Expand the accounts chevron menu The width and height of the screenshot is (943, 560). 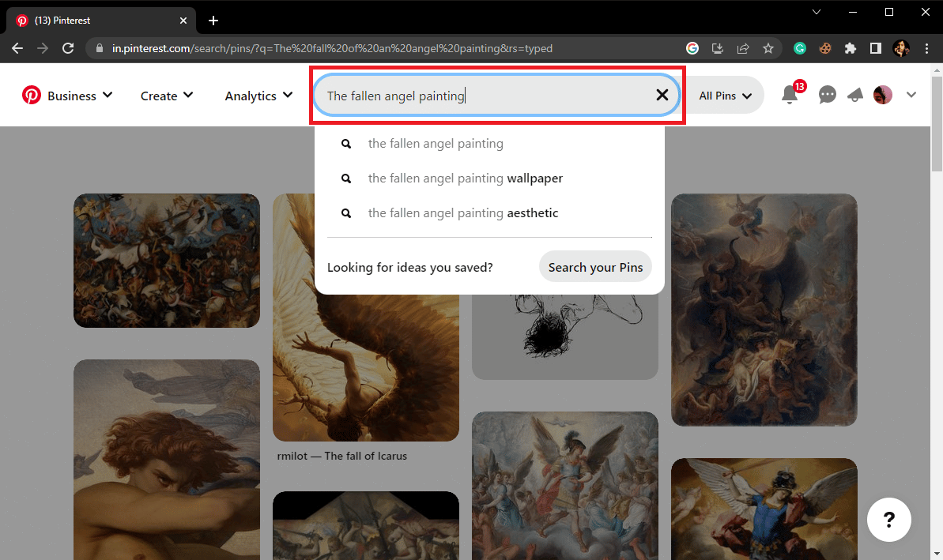[911, 95]
